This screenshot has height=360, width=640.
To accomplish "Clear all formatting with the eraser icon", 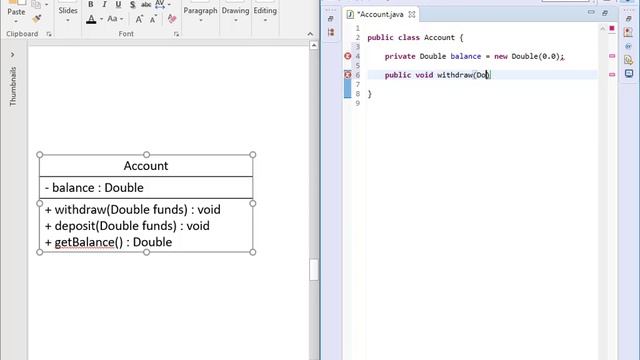I will (x=172, y=19).
